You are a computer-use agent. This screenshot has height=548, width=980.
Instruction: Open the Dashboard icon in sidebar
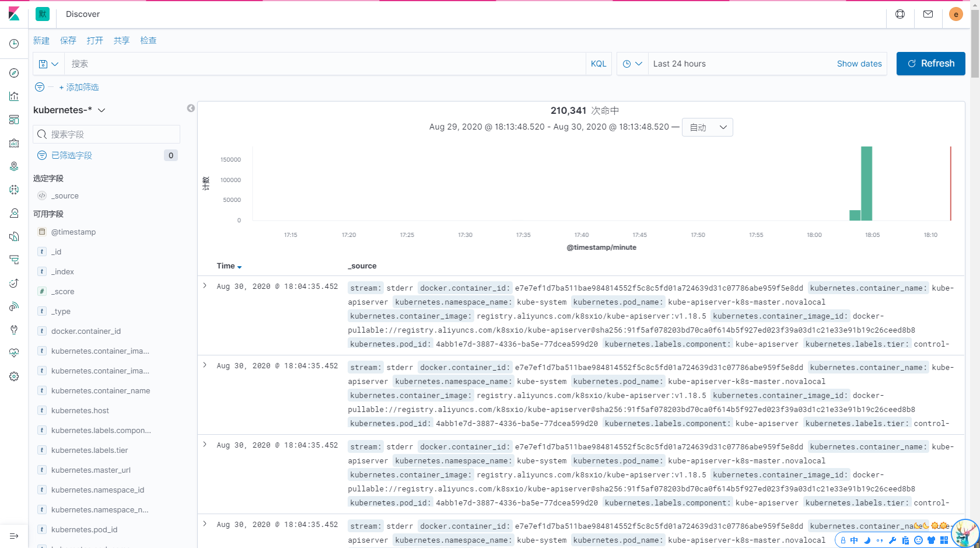pos(14,120)
